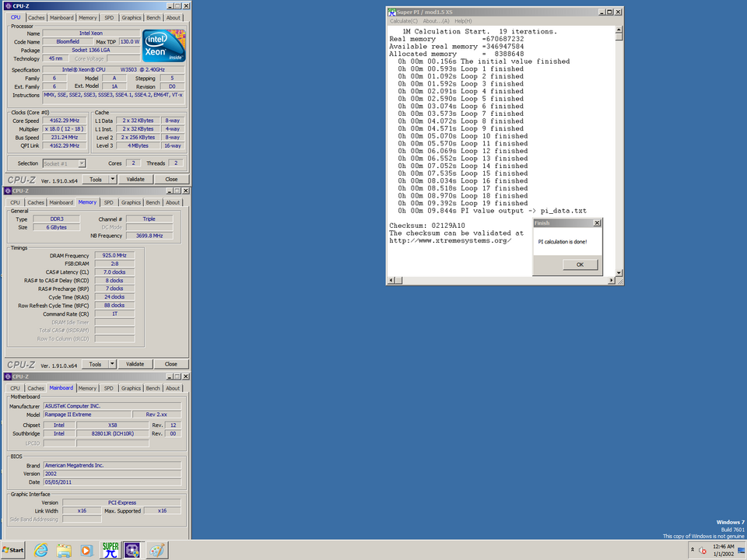
Task: Close the Finish dialog with its X button
Action: (x=597, y=223)
